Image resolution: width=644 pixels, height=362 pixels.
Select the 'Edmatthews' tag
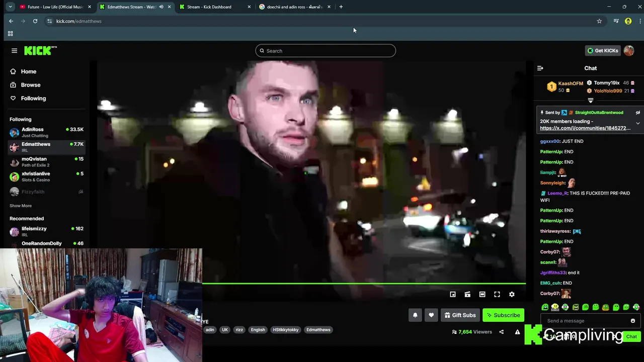point(318,330)
